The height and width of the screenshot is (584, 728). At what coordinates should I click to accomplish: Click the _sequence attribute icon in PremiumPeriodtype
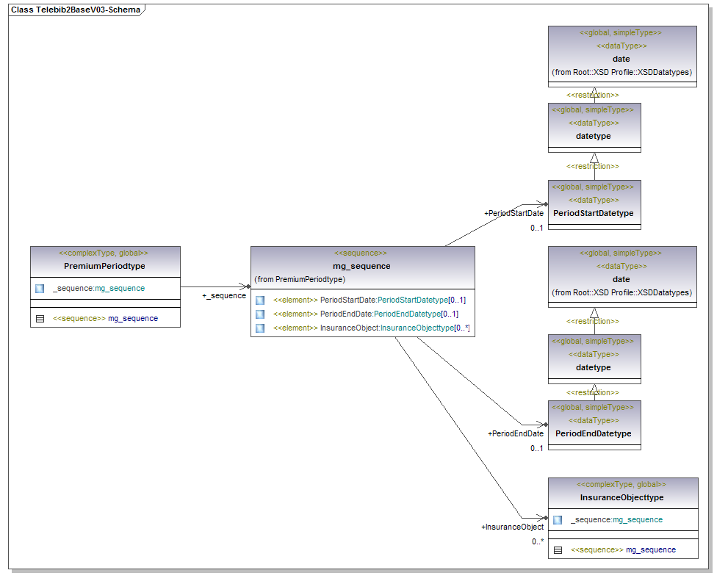(40, 289)
